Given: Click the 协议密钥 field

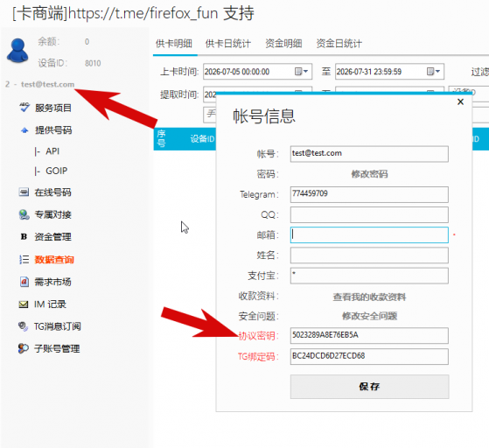Looking at the screenshot, I should pos(369,335).
